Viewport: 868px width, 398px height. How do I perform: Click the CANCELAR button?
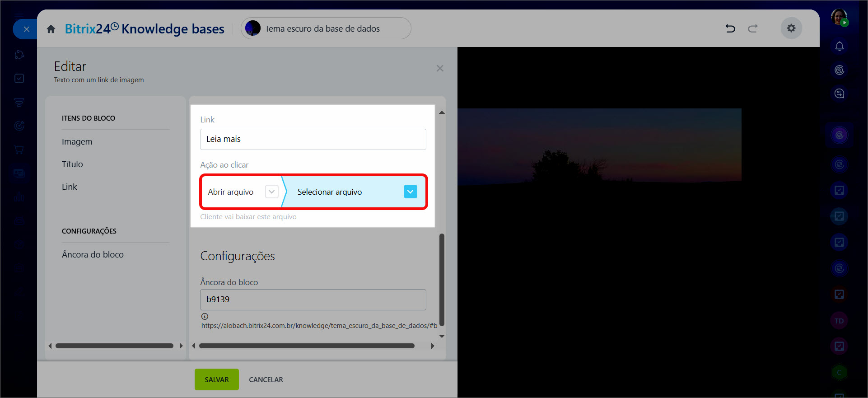tap(266, 379)
